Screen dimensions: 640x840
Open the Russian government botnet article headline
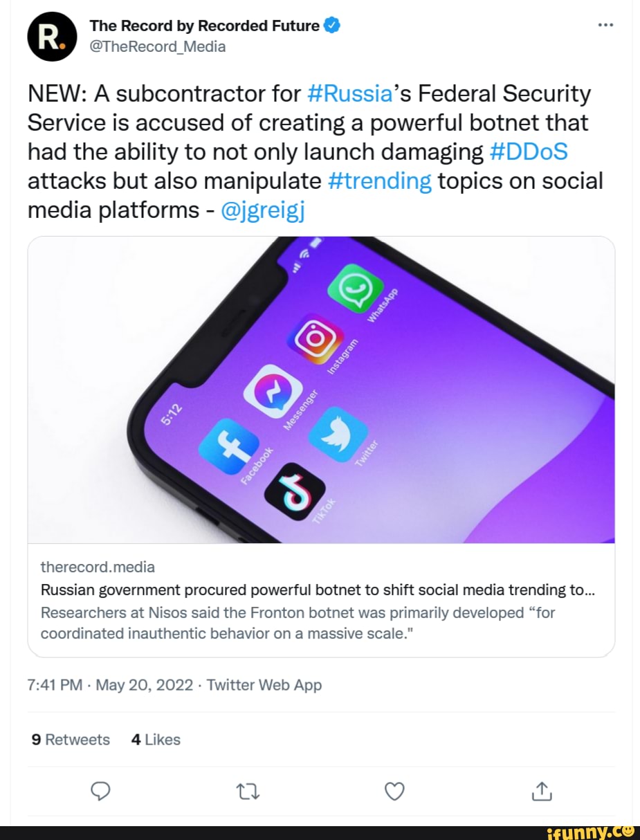tap(322, 590)
